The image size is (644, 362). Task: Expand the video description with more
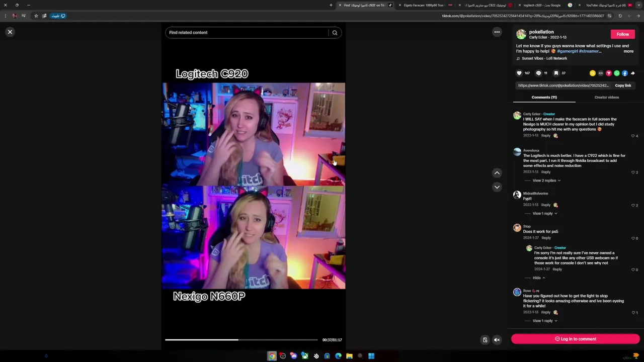click(628, 51)
